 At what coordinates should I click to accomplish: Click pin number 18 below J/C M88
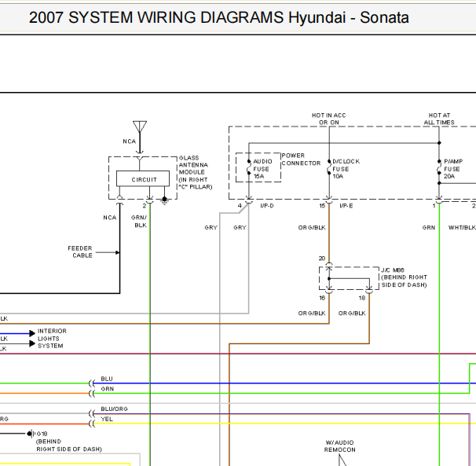362,298
